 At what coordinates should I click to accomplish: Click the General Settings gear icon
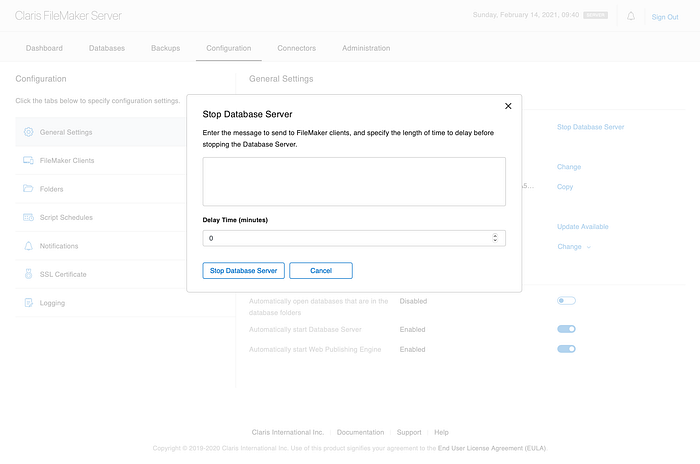[x=28, y=132]
